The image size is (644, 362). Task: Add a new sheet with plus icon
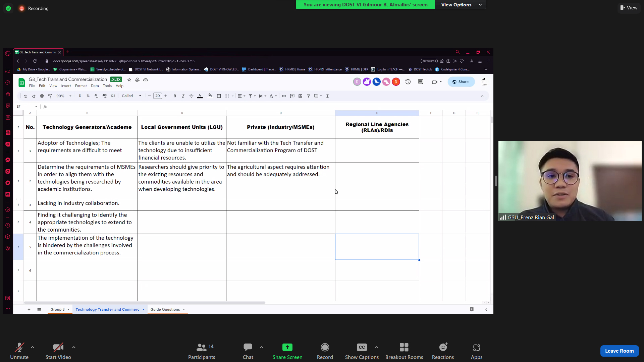coord(29,309)
